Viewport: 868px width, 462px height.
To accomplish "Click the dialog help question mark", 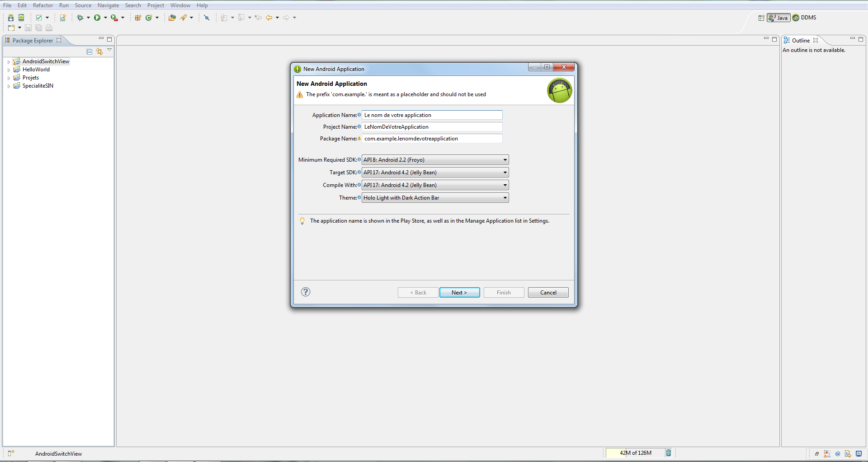I will (306, 292).
